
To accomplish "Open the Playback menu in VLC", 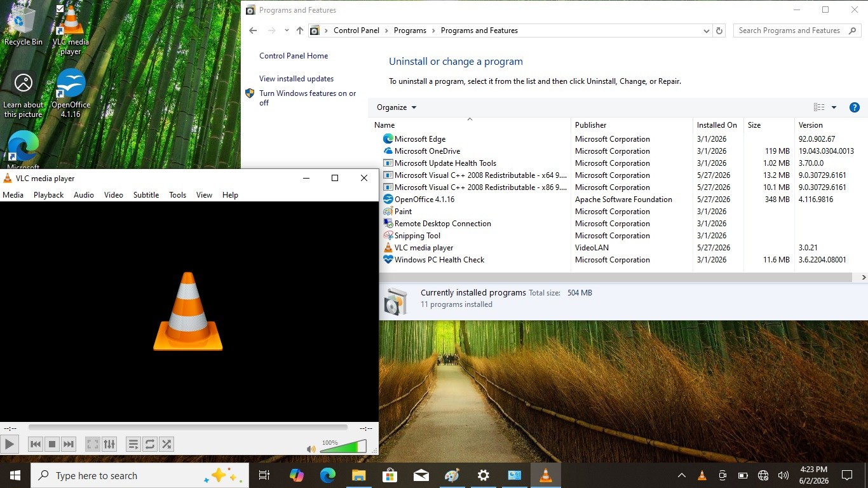I will 48,195.
